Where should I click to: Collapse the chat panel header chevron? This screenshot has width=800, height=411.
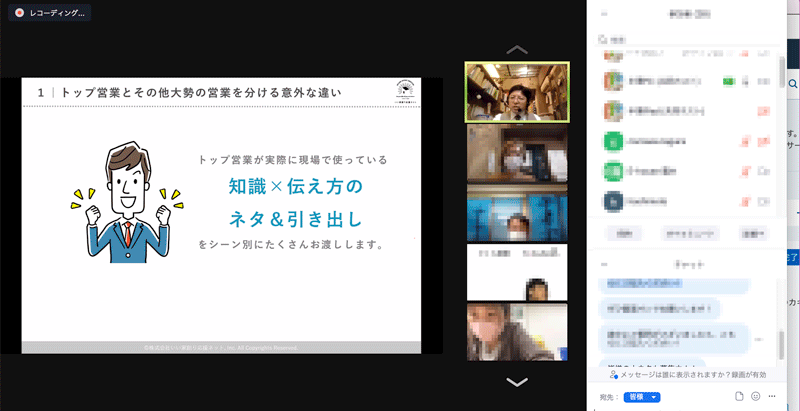pos(602,263)
